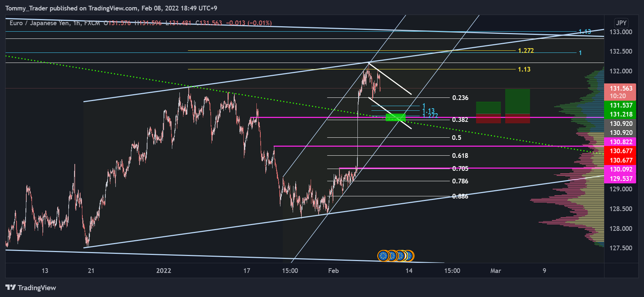Click the 14 date label on time axis
Viewport: 644px width, 297px height.
tap(409, 271)
